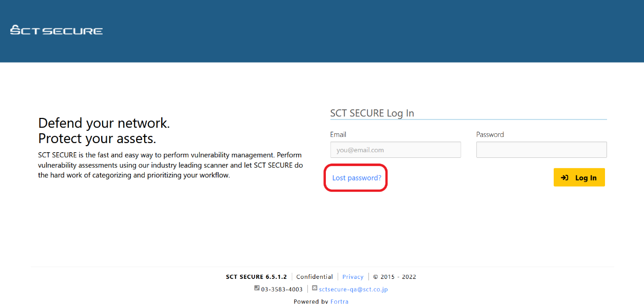The width and height of the screenshot is (644, 304).
Task: Open the Privacy link in footer
Action: pos(353,277)
